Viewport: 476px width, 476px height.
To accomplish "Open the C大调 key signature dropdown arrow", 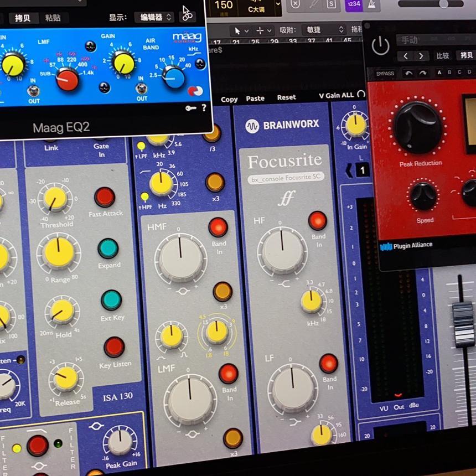I will (x=278, y=4).
